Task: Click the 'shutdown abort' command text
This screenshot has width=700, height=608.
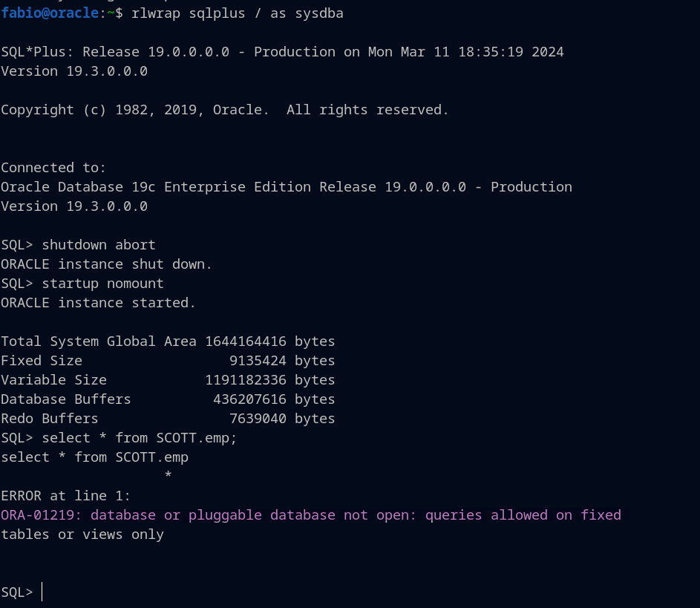Action: (98, 245)
